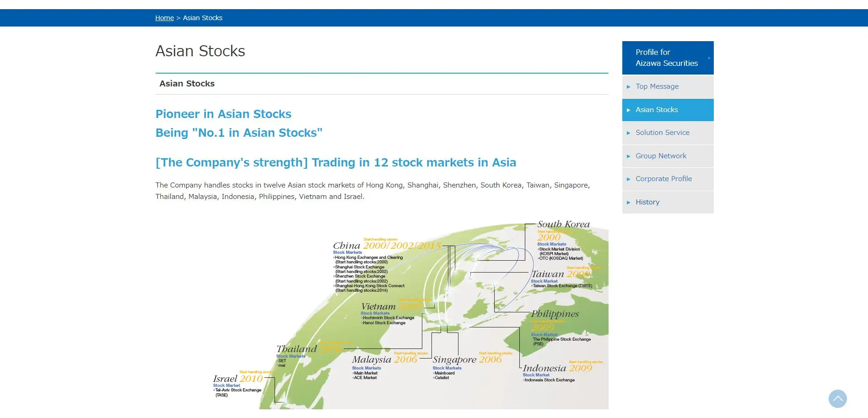Click the arrow beside History
The image size is (868, 418).
(629, 203)
